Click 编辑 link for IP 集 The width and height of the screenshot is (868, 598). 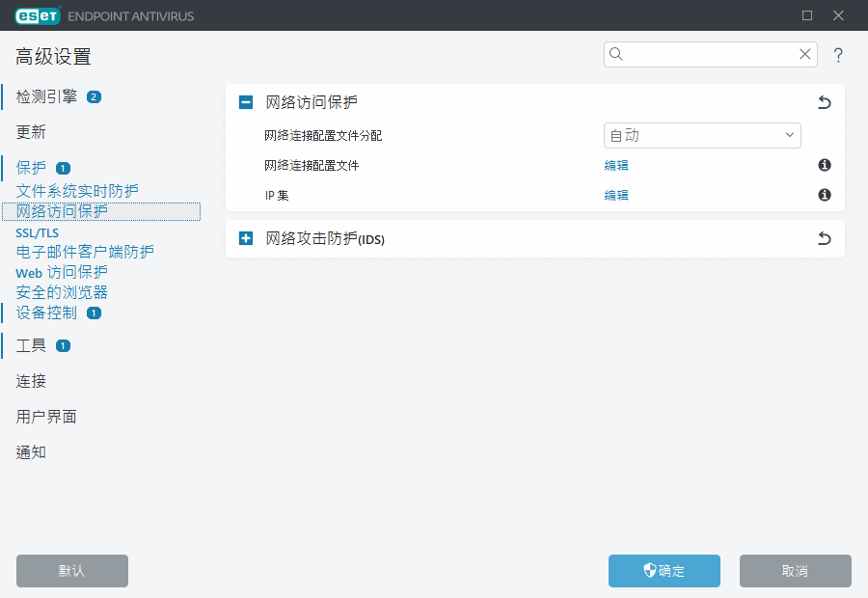(616, 195)
